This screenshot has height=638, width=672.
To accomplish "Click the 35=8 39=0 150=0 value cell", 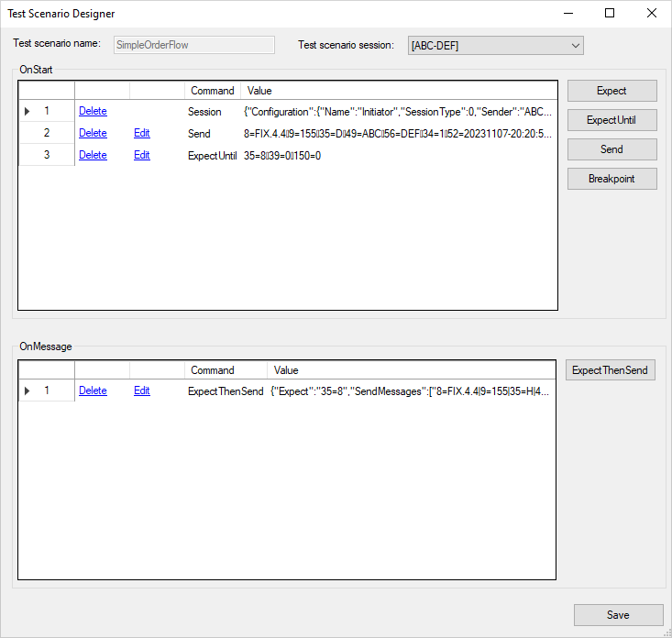I will pos(399,155).
